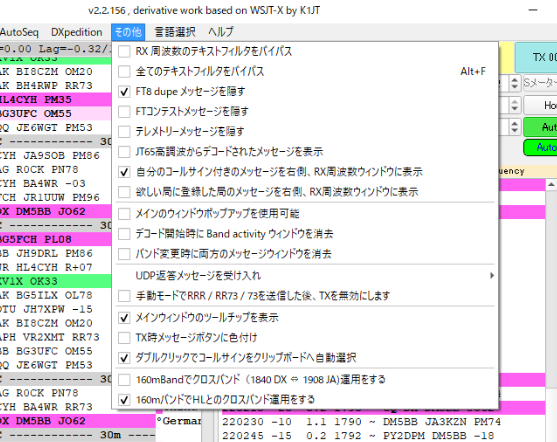Screen dimensions: 557x442
Task: Select the BA4WR RR73 message row
Action: [x=55, y=407]
